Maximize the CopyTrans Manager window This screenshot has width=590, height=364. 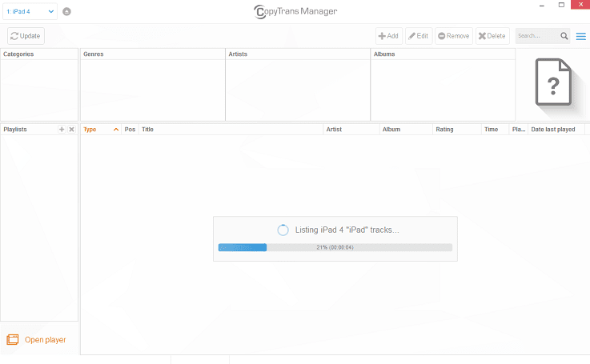561,5
